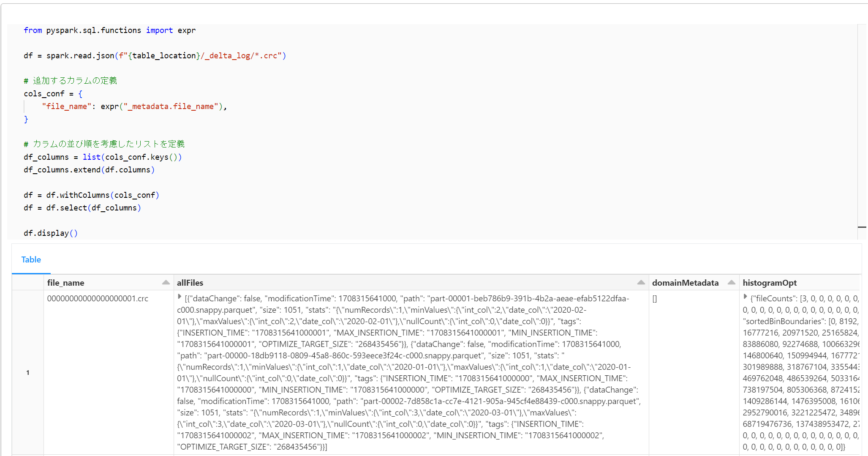
Task: Place cursor on the 追加するカラムの定義 comment
Action: tap(71, 81)
